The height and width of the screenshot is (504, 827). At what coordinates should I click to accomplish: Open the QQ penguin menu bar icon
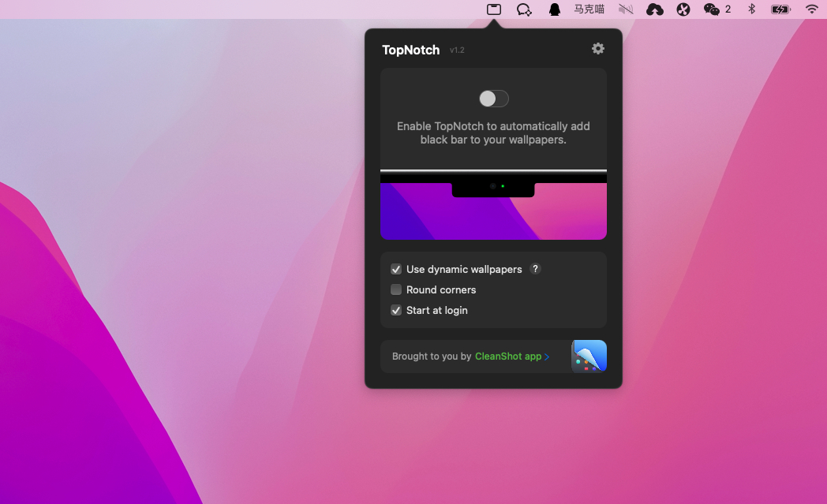[555, 9]
